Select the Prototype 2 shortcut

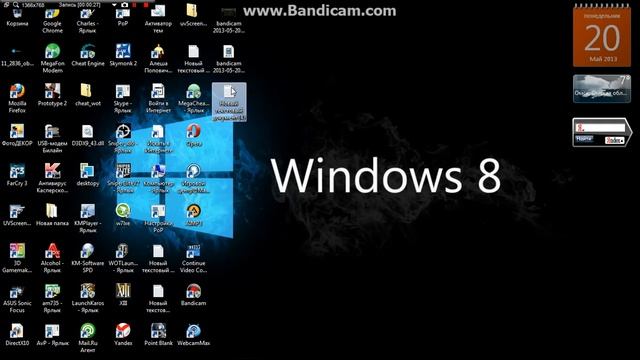(x=52, y=96)
